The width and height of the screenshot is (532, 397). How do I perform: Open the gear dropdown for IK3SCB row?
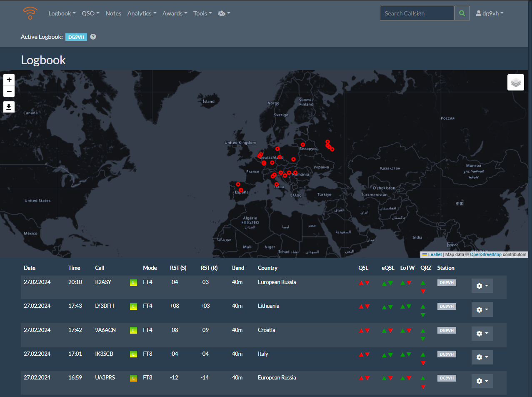tap(482, 357)
